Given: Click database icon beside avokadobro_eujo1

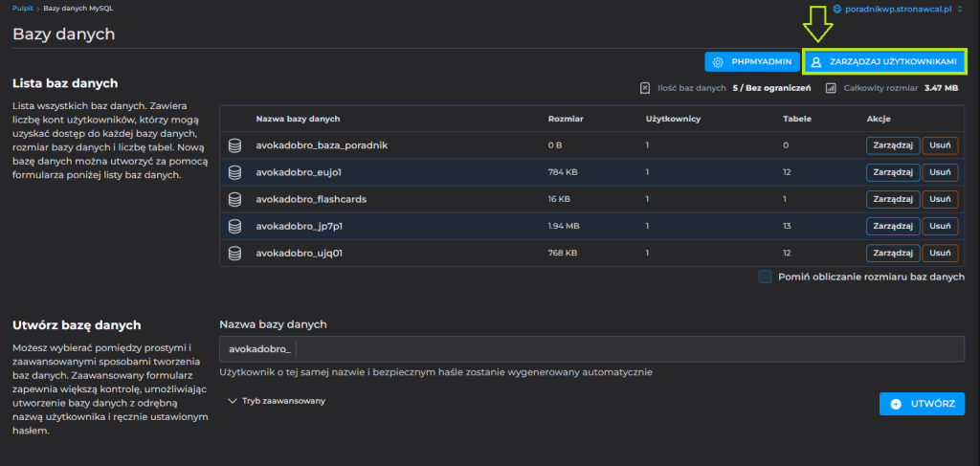Looking at the screenshot, I should (x=234, y=172).
